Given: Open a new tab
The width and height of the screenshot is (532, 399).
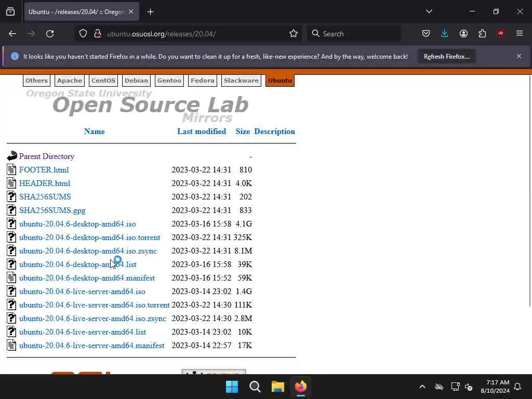Looking at the screenshot, I should (x=150, y=12).
